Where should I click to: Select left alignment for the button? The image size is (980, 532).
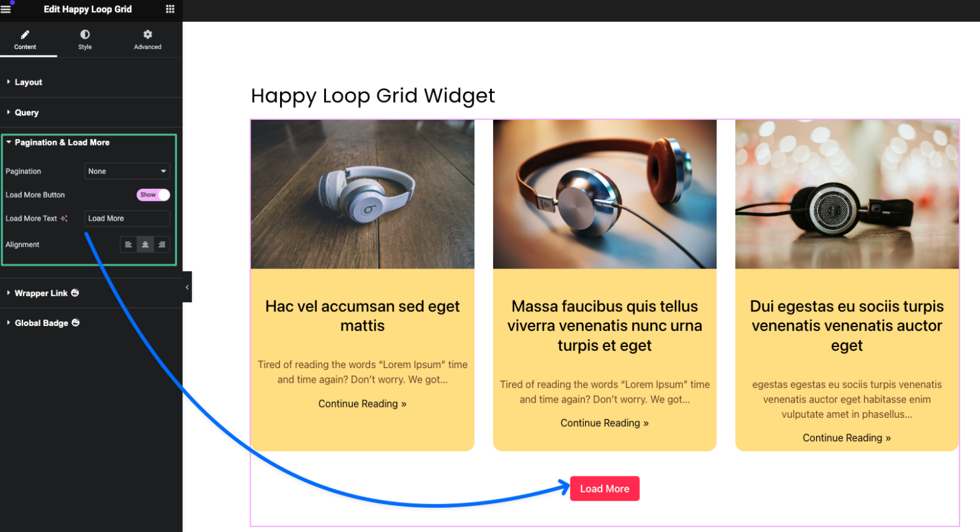(x=128, y=244)
